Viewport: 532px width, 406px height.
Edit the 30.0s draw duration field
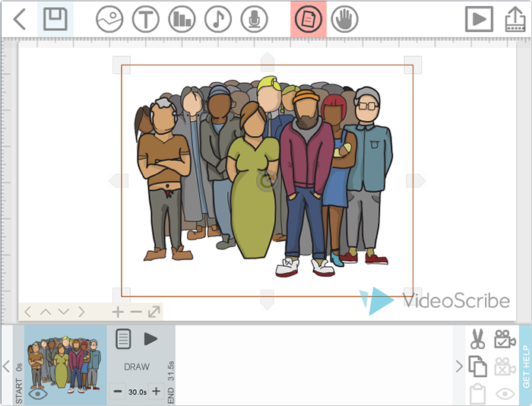point(138,392)
